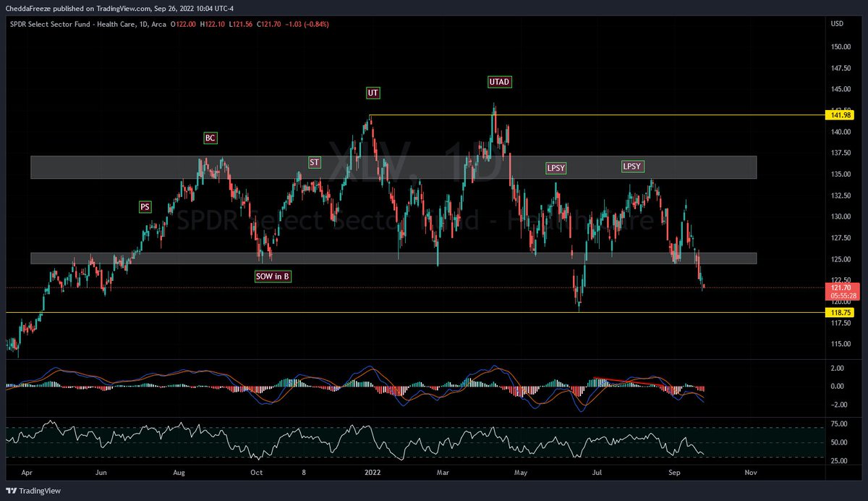Click the 127.50 price axis label
Image resolution: width=868 pixels, height=501 pixels.
tap(841, 237)
